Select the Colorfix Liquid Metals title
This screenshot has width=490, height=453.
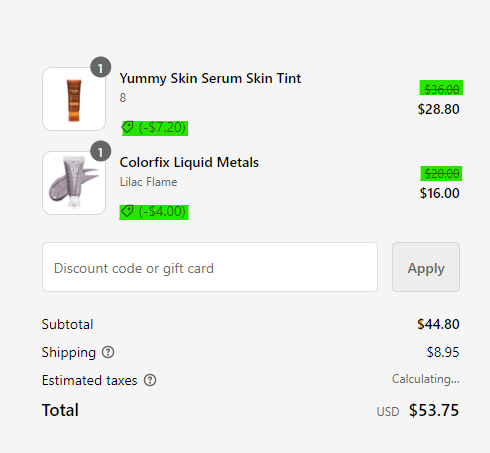pyautogui.click(x=189, y=162)
